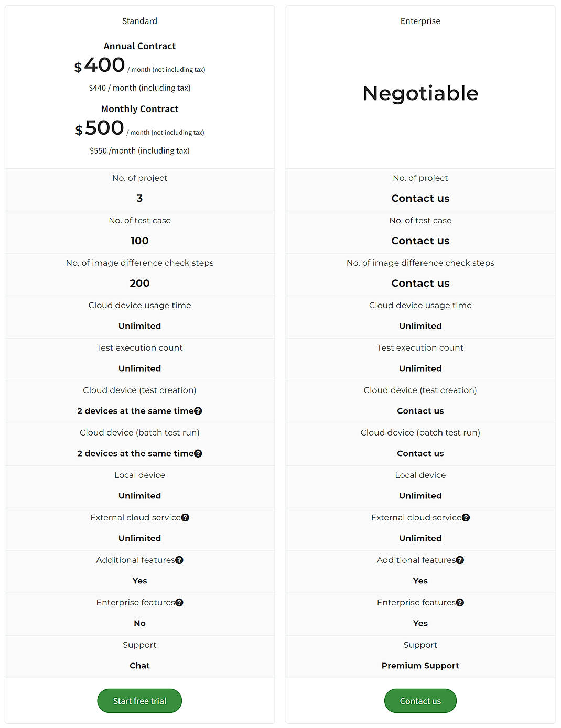
Task: Open the help icon beside Standard's batch test run devices
Action: (198, 453)
